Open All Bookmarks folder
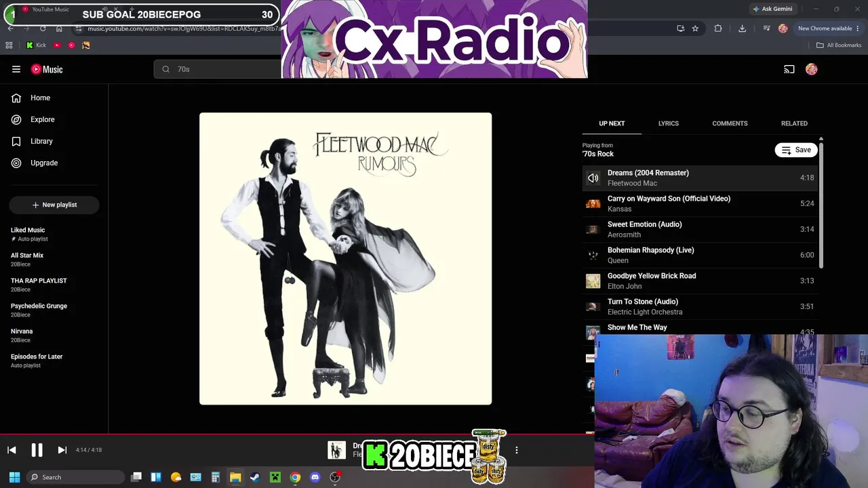Screen dimensions: 868x488 click(839, 45)
